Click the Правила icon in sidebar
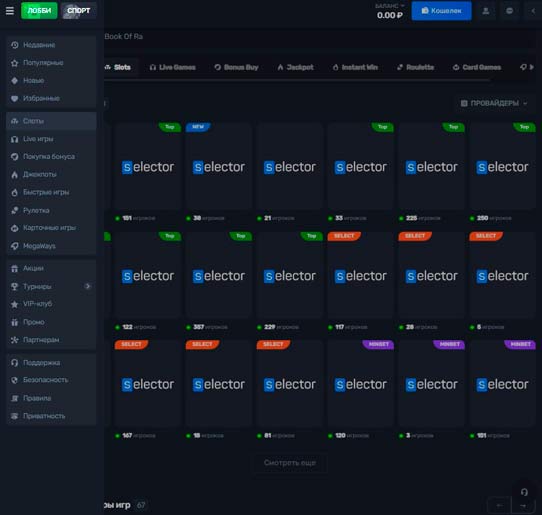Image resolution: width=542 pixels, height=515 pixels. point(15,398)
